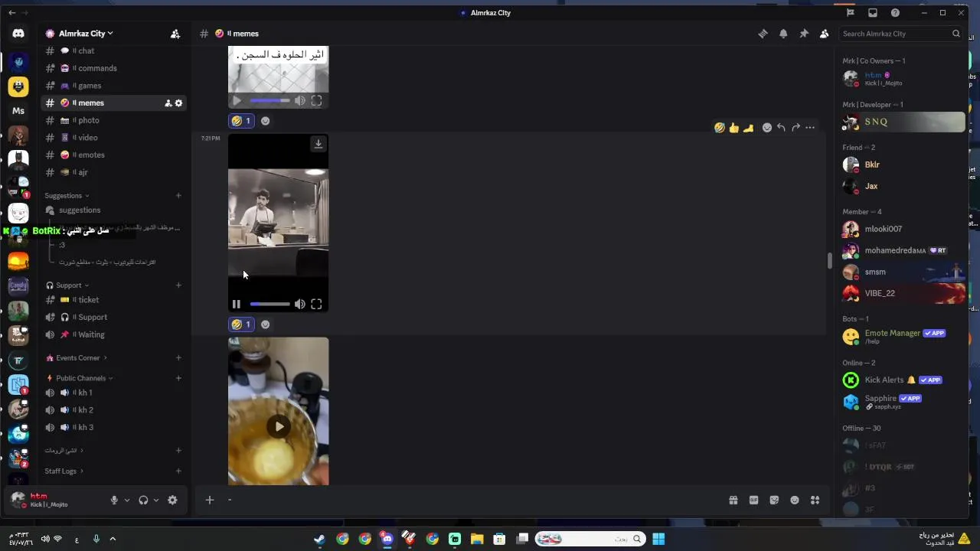Open microphone input options arrow
This screenshot has width=980, height=551.
point(127,500)
